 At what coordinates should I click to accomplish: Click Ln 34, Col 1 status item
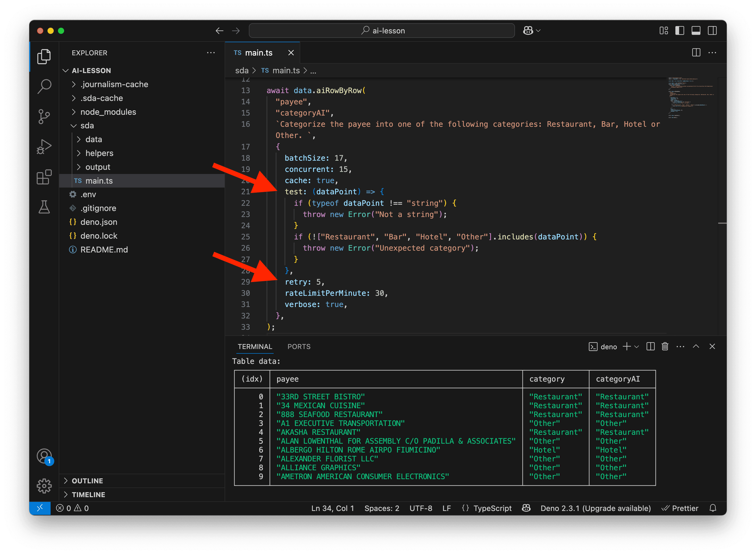332,508
